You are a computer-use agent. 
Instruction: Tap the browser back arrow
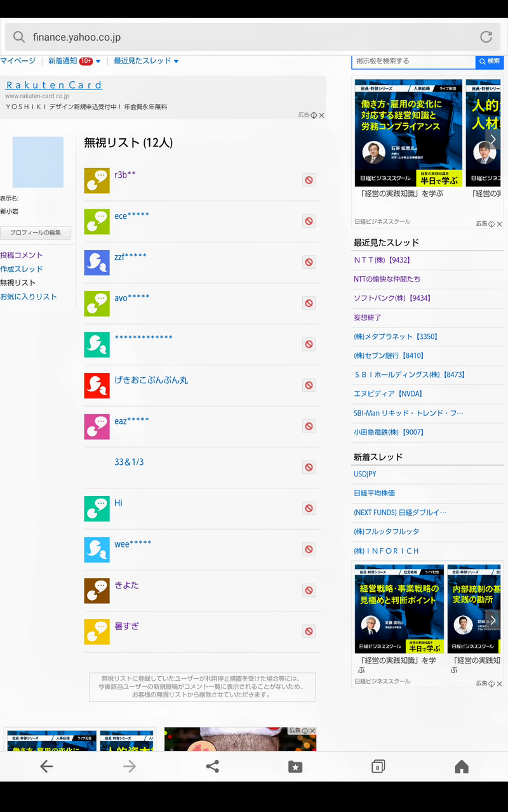(46, 766)
